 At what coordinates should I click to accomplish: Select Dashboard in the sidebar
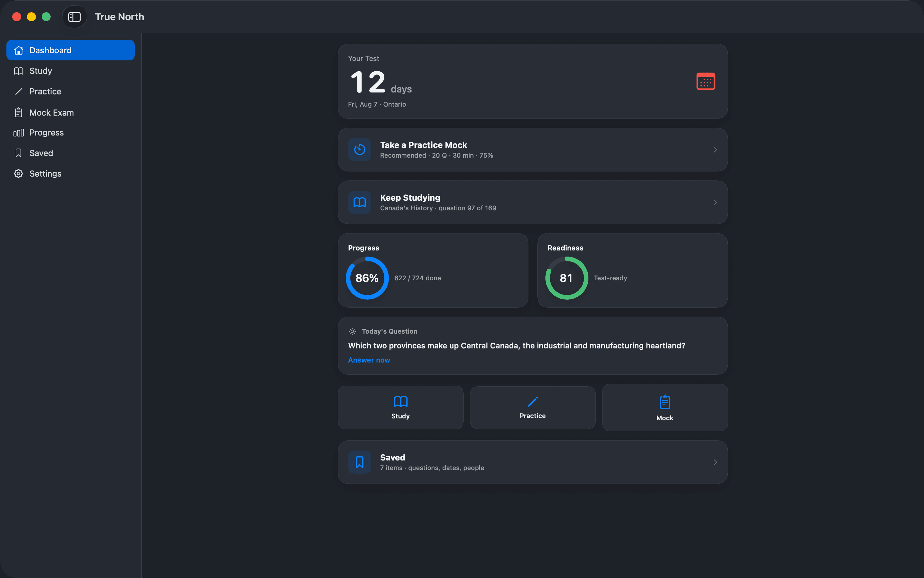71,50
